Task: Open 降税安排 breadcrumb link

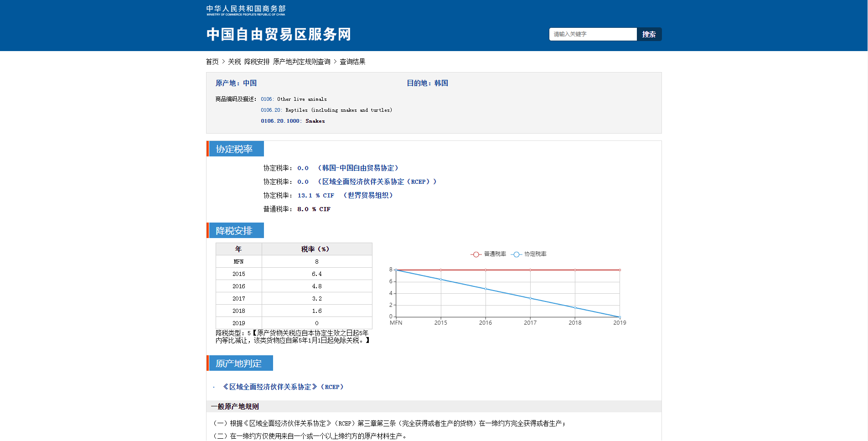Action: (257, 62)
